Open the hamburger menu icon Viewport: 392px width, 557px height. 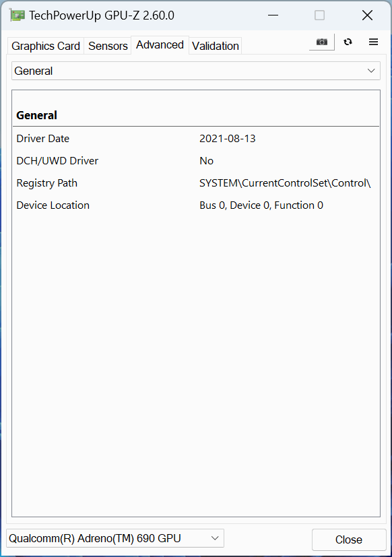pos(373,42)
